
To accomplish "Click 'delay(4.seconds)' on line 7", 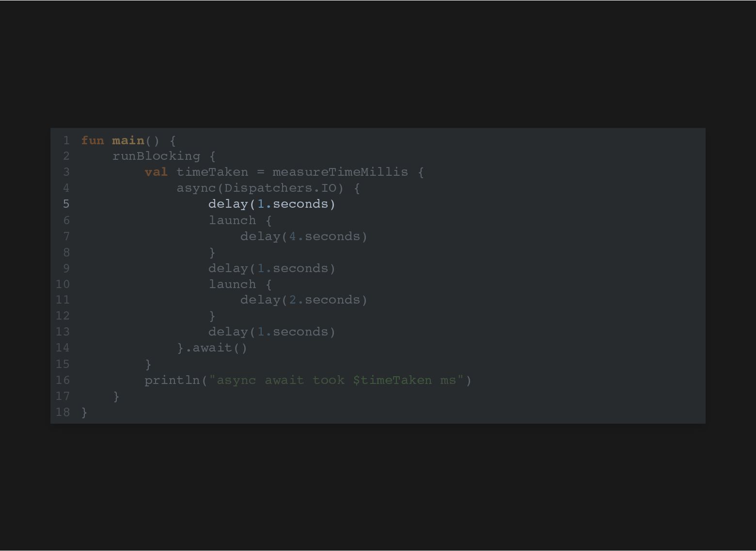I will (304, 236).
